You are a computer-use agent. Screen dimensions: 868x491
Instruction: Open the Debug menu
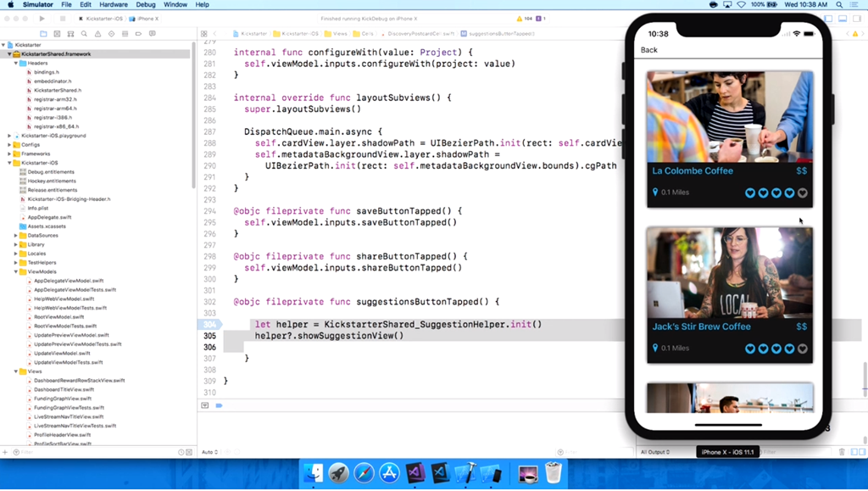coord(146,4)
